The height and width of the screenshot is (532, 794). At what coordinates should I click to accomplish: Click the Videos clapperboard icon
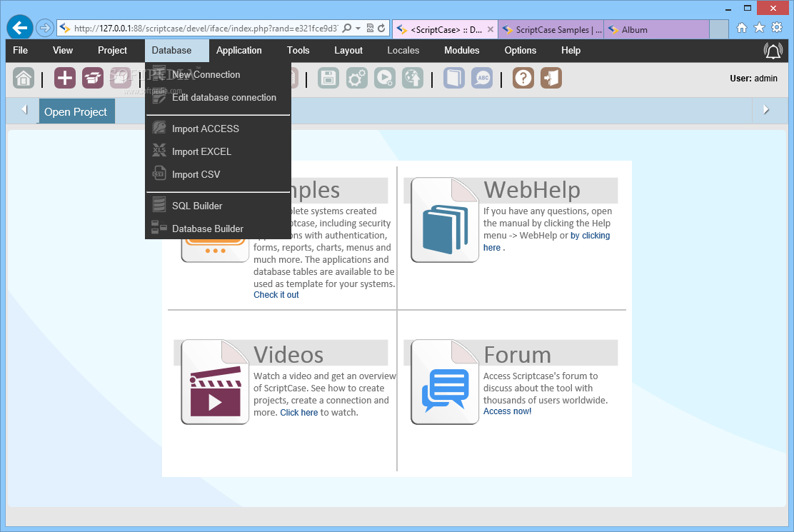coord(215,381)
